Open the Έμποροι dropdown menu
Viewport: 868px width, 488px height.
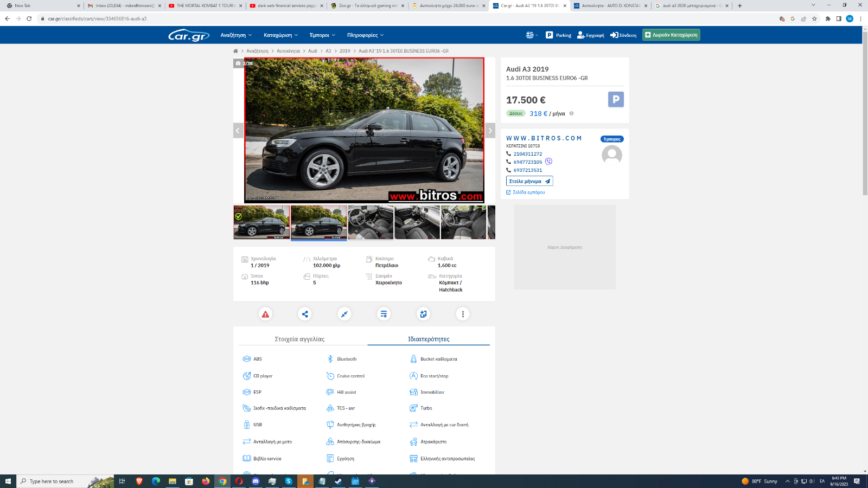(322, 35)
